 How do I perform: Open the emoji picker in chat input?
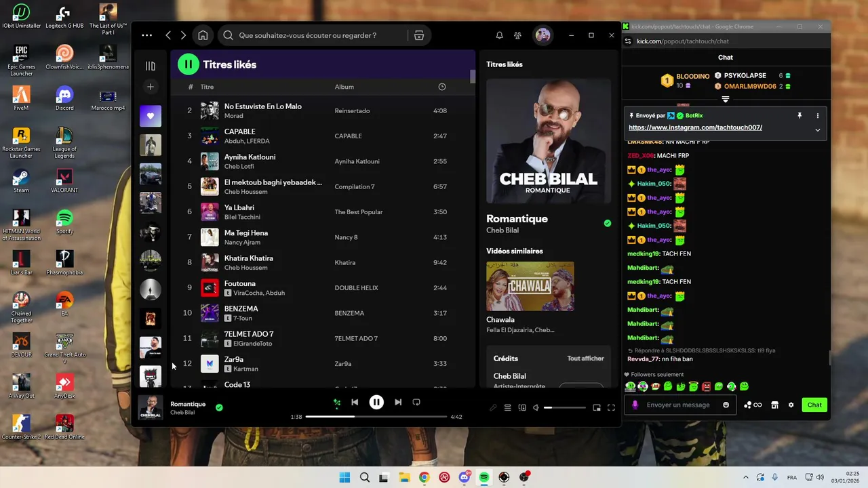726,405
